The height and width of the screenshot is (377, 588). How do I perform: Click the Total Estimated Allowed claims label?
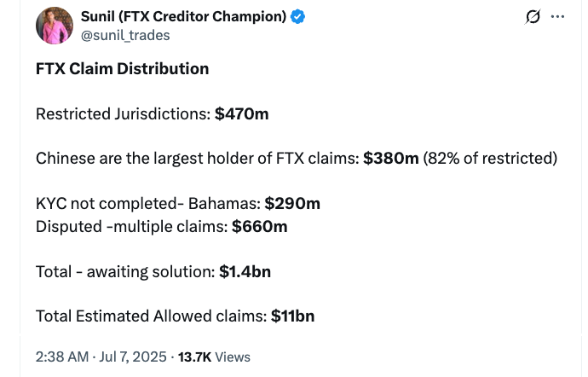(x=152, y=316)
